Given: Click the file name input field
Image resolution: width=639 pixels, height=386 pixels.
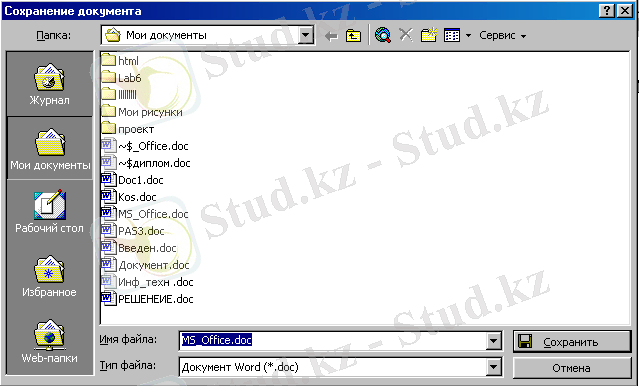Looking at the screenshot, I should 333,341.
